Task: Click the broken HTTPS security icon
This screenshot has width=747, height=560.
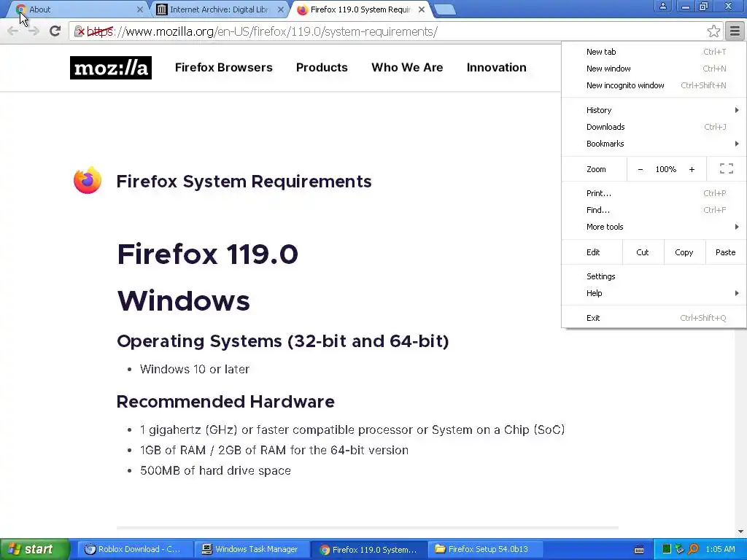Action: pyautogui.click(x=80, y=31)
